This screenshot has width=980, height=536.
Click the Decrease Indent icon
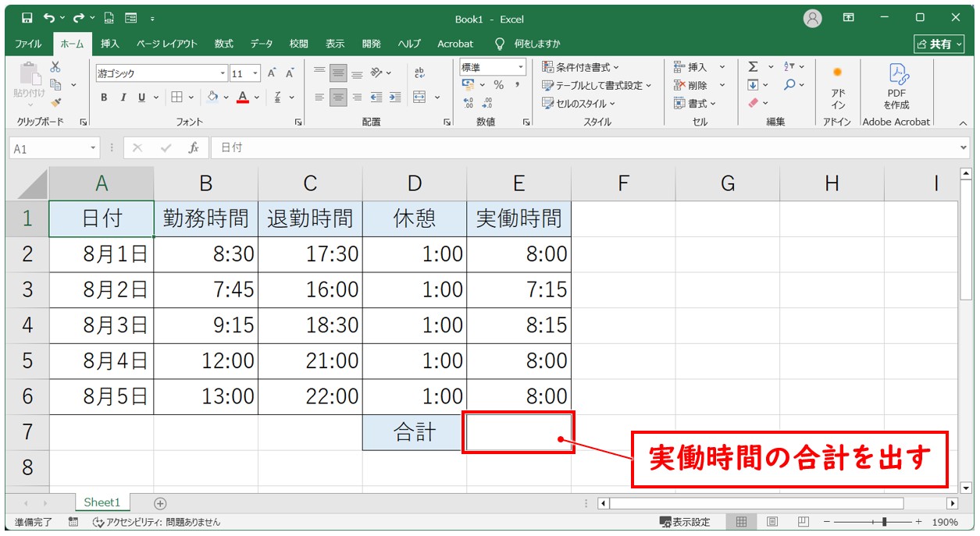pos(376,98)
